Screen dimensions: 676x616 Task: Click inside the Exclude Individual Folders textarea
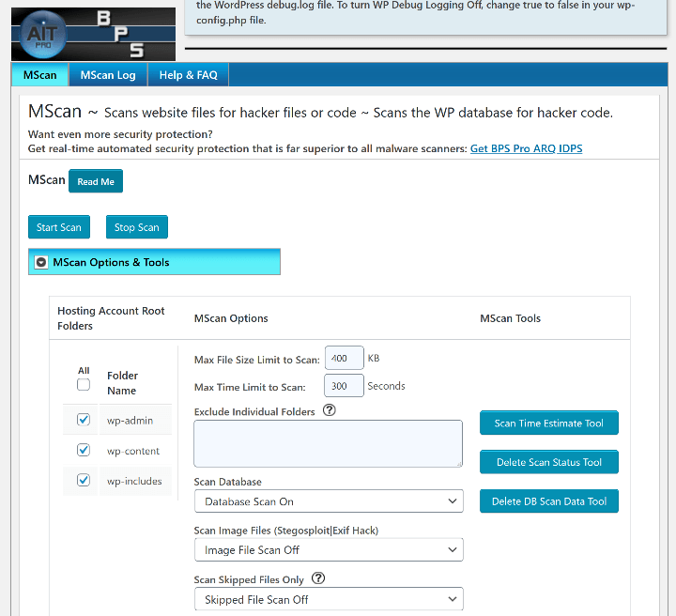pyautogui.click(x=328, y=443)
